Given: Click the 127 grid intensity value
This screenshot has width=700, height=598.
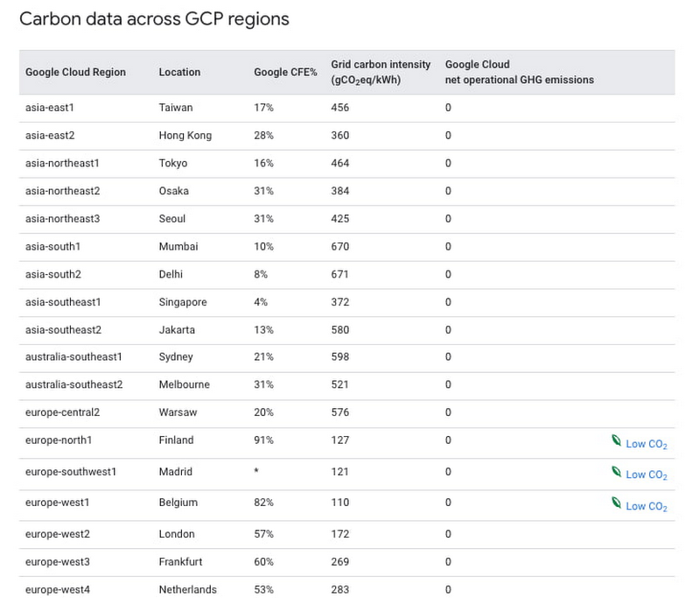Looking at the screenshot, I should click(339, 440).
